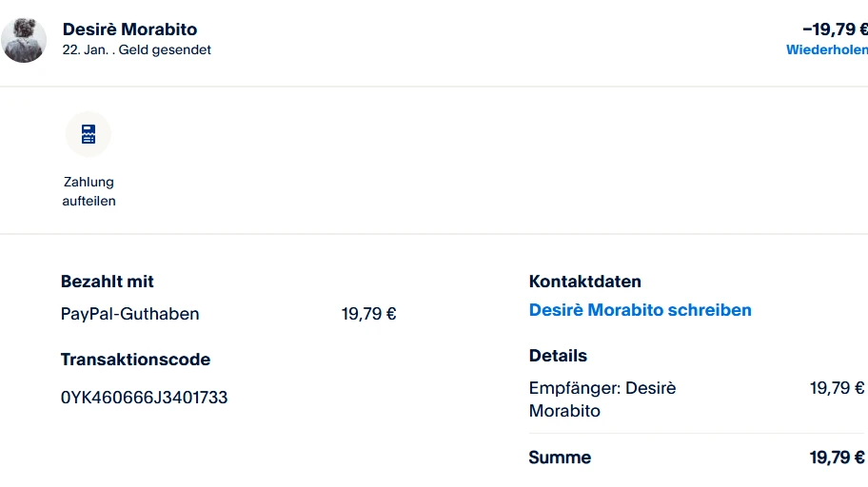Viewport: 868px width, 487px height.
Task: Click the 'Zahlung aufteilen' label
Action: 89,191
